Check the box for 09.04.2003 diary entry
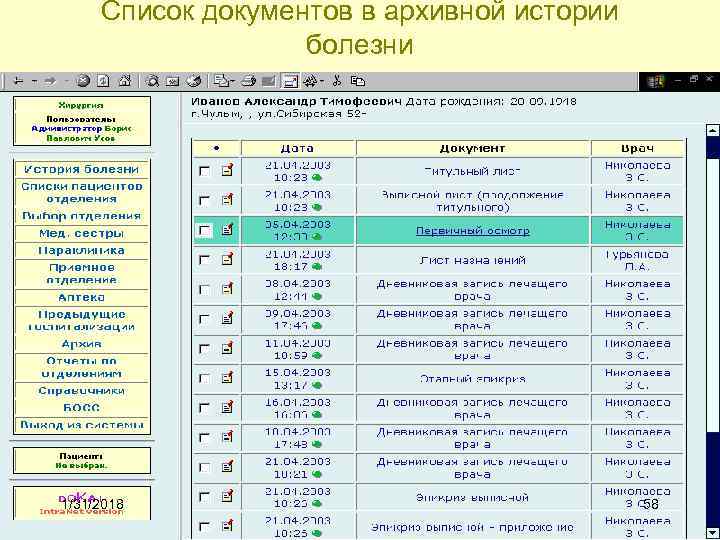Viewport: 720px width, 540px height. coord(204,319)
